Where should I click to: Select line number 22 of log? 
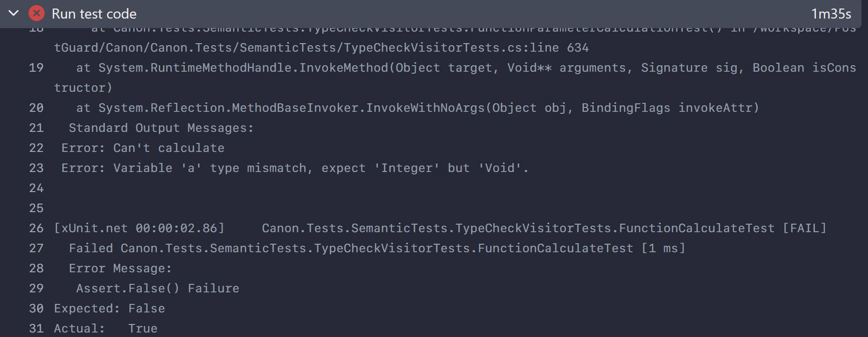(36, 148)
